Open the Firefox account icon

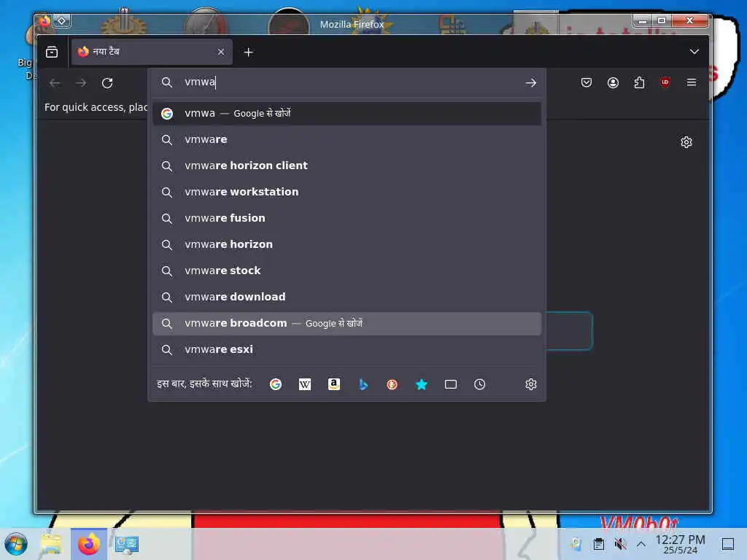tap(613, 83)
